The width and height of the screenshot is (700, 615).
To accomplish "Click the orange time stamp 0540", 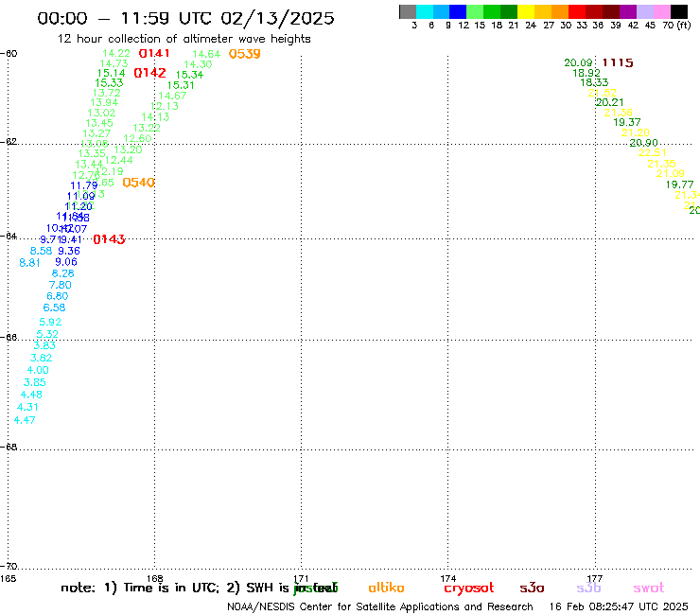I will pyautogui.click(x=138, y=183).
